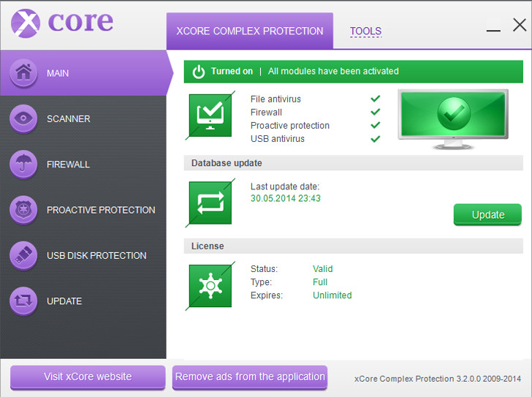Click the power icon in green status bar
532x397 pixels.
click(199, 72)
